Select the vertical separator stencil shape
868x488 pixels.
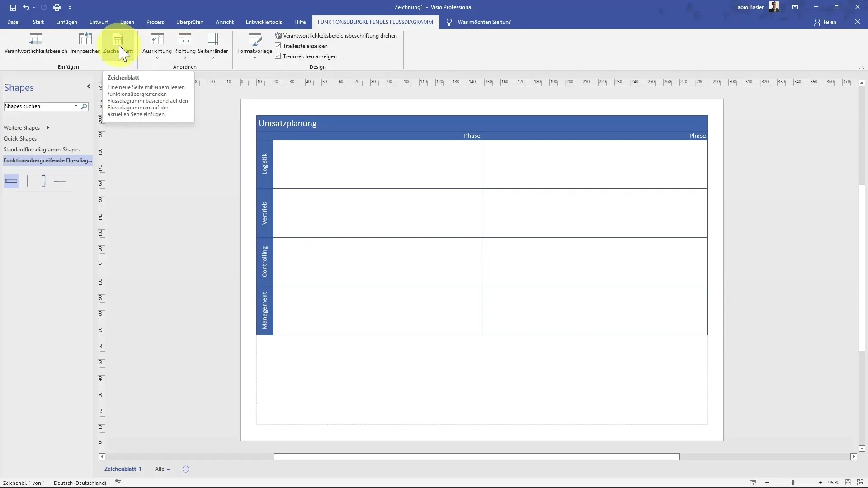(x=27, y=181)
